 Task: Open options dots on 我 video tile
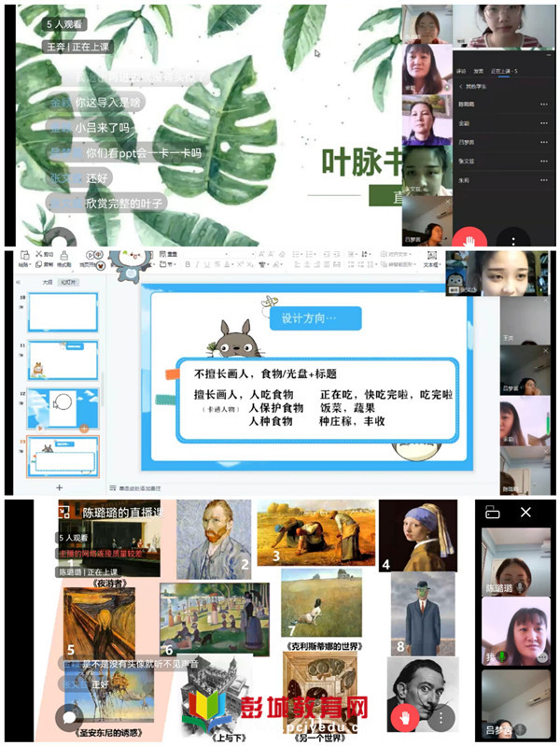(542, 657)
